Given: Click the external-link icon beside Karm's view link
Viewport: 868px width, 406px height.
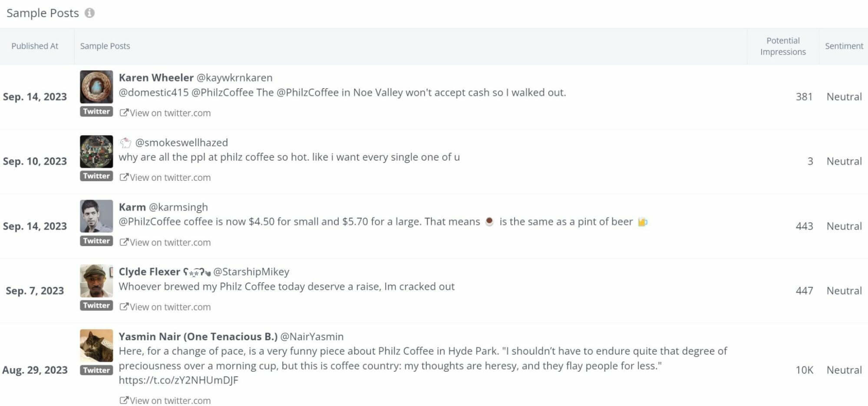Looking at the screenshot, I should click(x=124, y=242).
